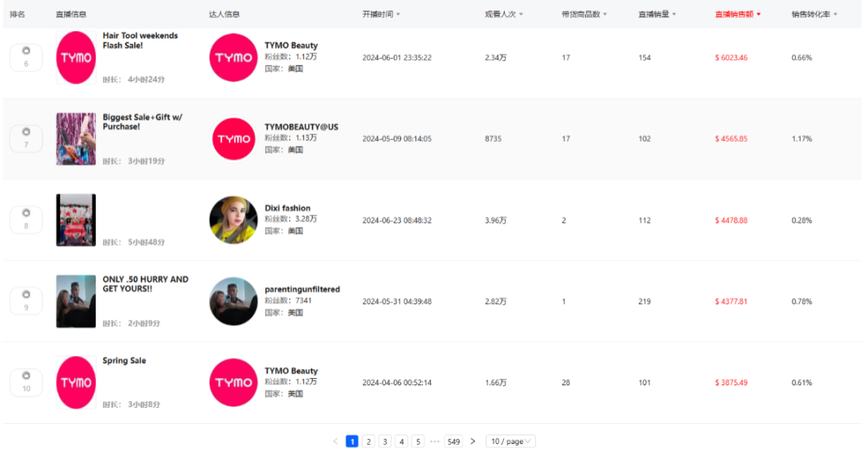Open Dixi fashion creator avatar
This screenshot has height=452, width=868.
(233, 220)
